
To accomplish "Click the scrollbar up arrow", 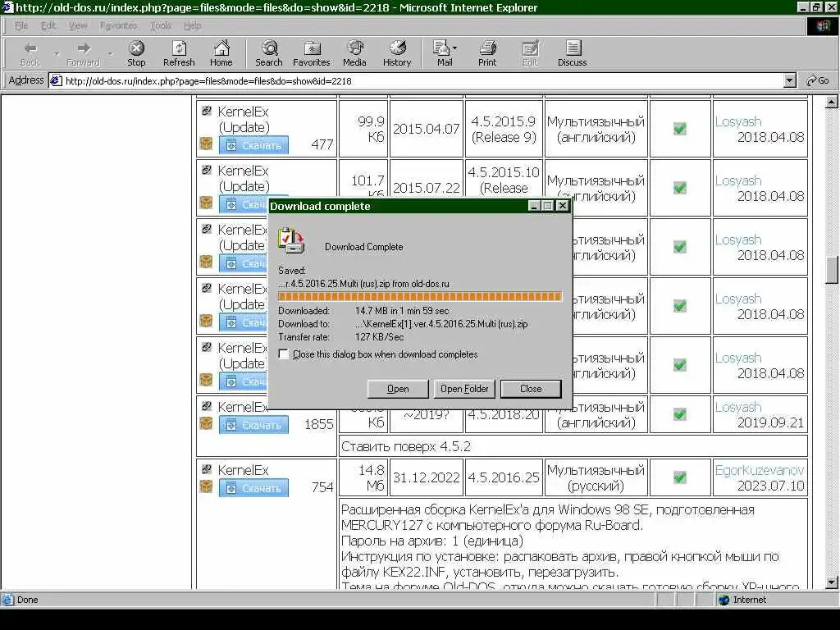I will pyautogui.click(x=832, y=101).
